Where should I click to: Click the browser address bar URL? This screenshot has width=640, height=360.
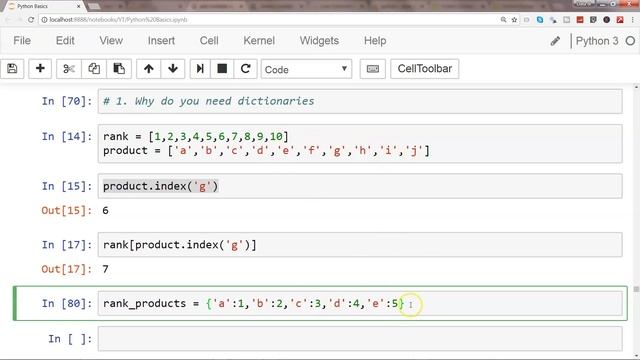tap(118, 20)
